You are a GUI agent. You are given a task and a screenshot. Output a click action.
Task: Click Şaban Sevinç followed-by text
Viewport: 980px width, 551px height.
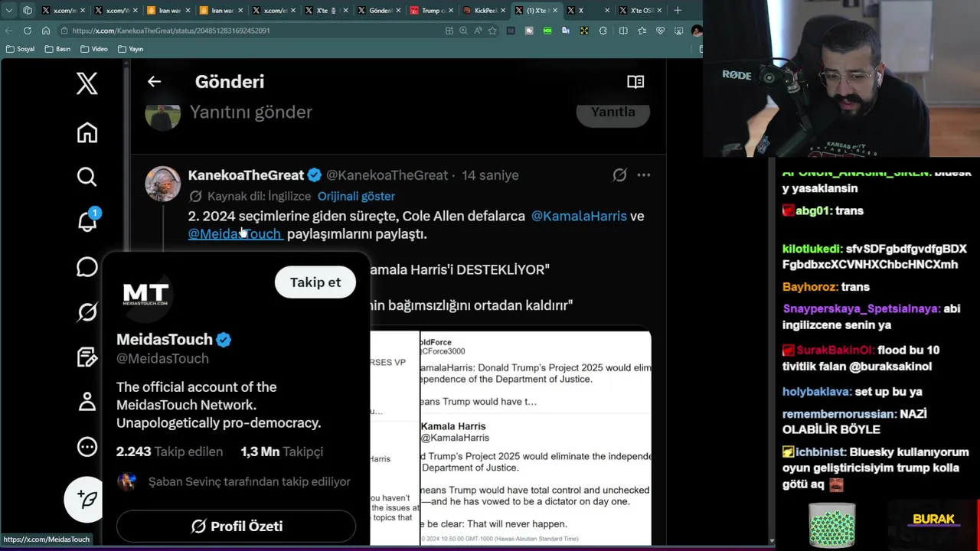click(x=249, y=482)
